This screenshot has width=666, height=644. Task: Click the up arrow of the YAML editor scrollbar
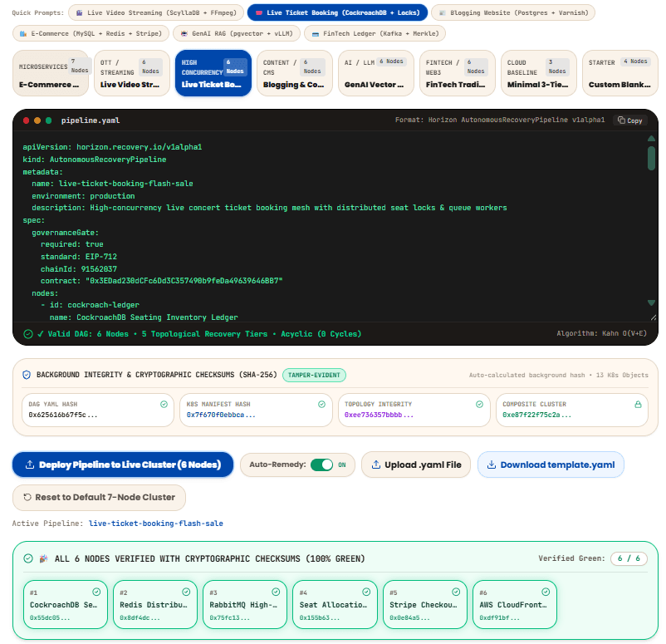[x=651, y=139]
